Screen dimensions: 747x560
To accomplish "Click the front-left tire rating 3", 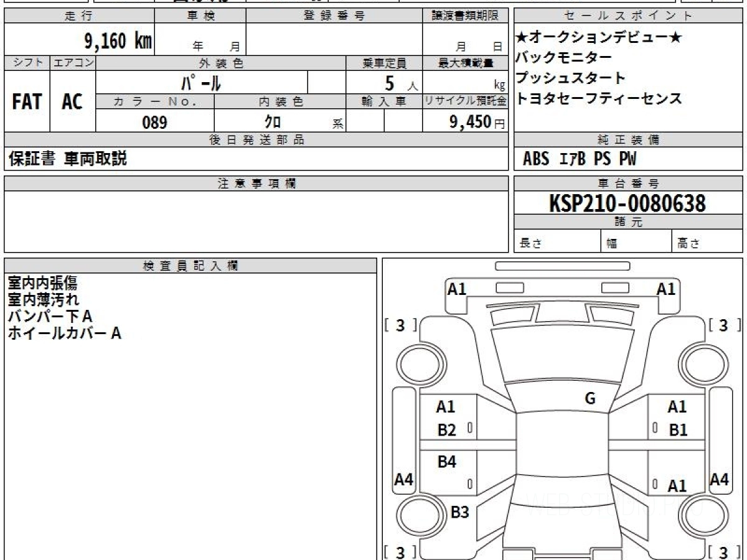I will pos(400,325).
